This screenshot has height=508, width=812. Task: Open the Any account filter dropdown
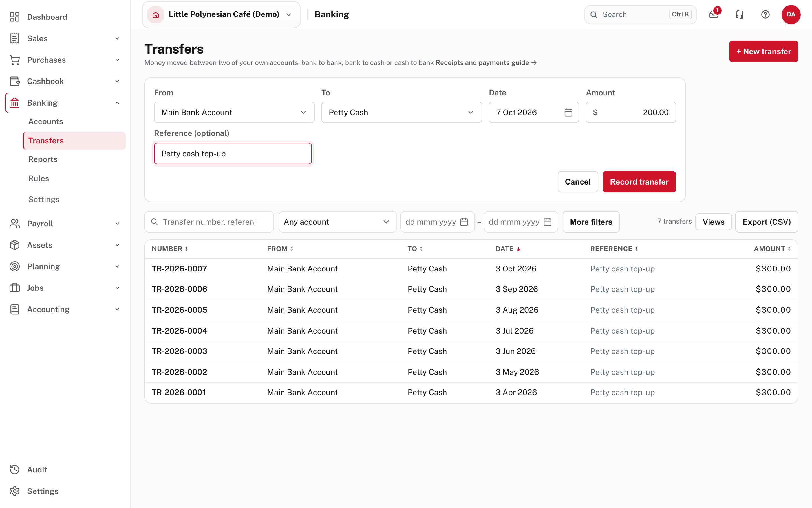point(337,222)
